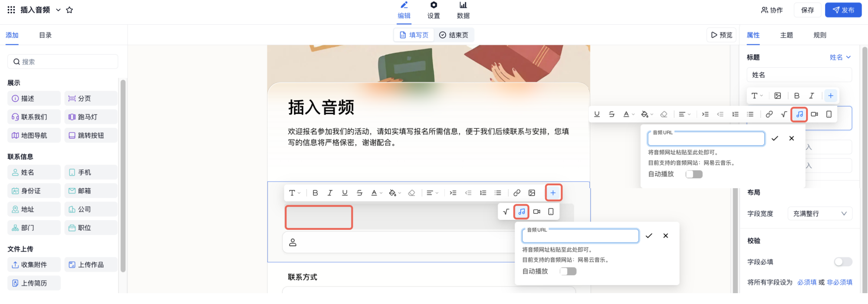Click the 保存 save button
This screenshot has height=304, width=868.
coord(808,10)
